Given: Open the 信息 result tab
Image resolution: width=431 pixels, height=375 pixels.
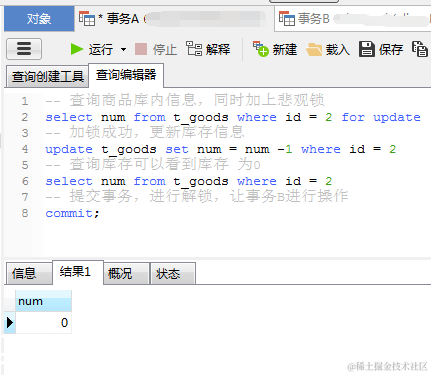Looking at the screenshot, I should click(29, 273).
